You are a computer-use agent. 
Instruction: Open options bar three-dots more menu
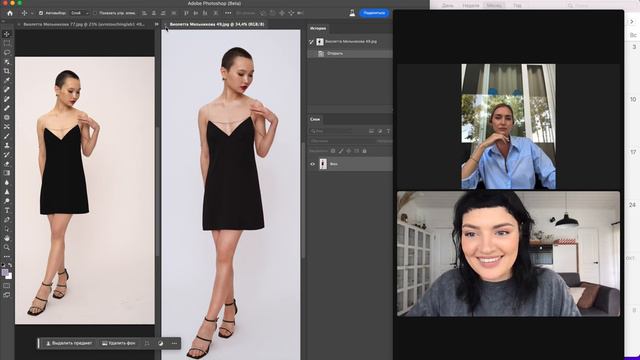click(228, 13)
